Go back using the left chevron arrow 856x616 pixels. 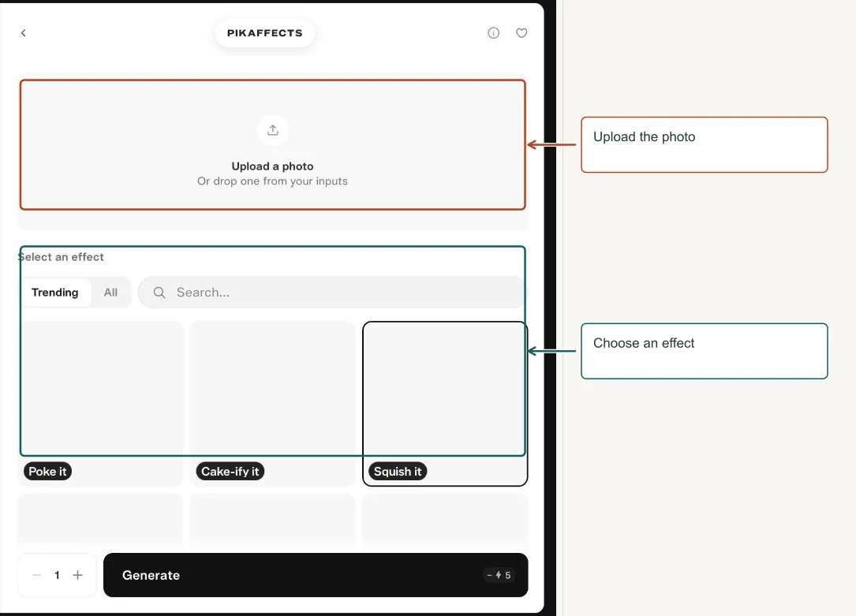click(x=24, y=33)
